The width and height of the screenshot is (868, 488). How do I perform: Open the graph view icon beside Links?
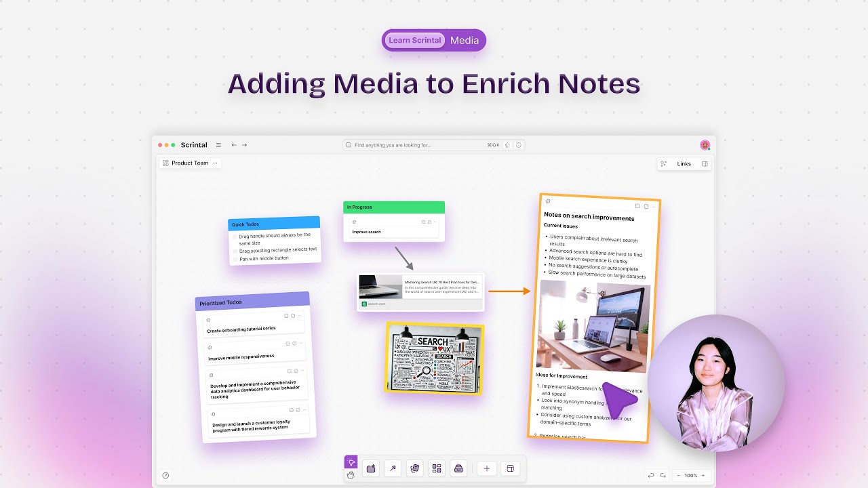tap(664, 163)
